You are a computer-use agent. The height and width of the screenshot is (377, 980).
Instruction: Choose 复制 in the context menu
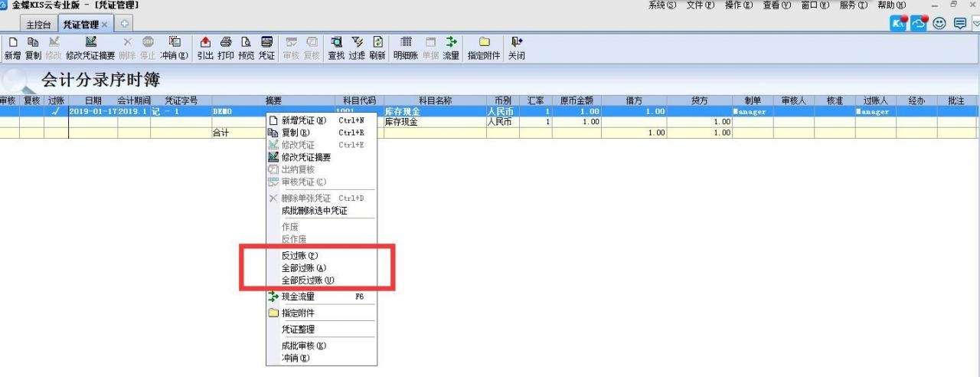click(x=321, y=133)
